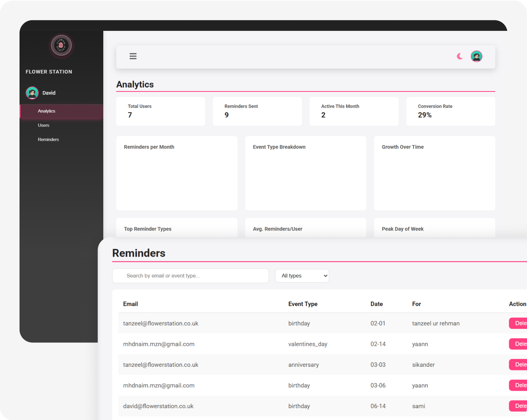Expand the All types dropdown

pyautogui.click(x=302, y=276)
